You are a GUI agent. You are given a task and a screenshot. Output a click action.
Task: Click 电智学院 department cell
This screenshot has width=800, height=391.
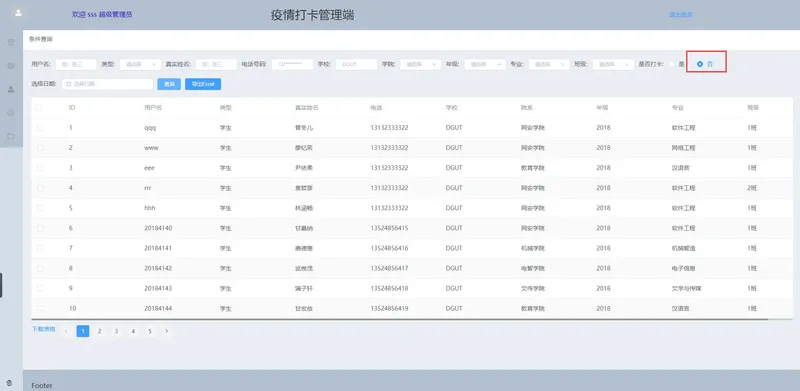(x=533, y=268)
